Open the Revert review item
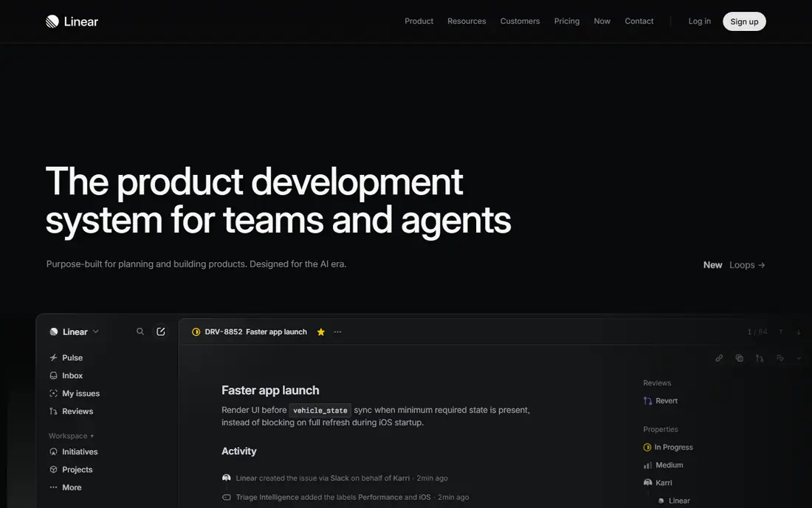 tap(660, 401)
